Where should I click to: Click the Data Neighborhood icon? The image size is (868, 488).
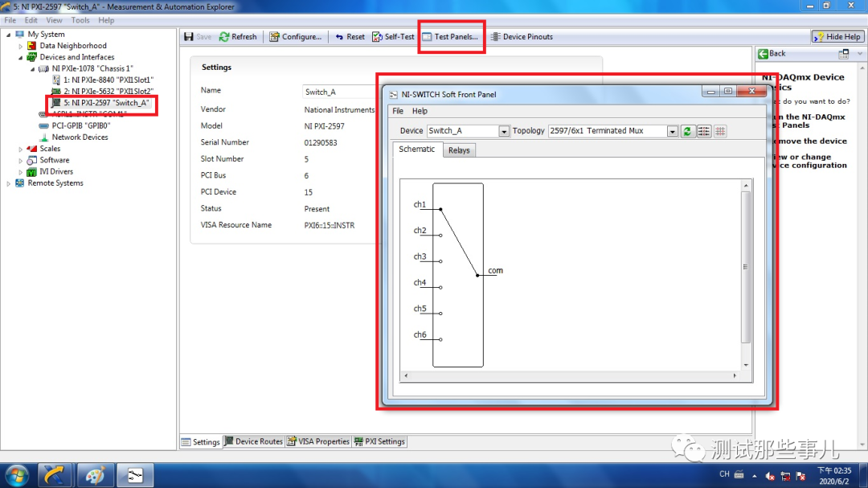tap(32, 46)
